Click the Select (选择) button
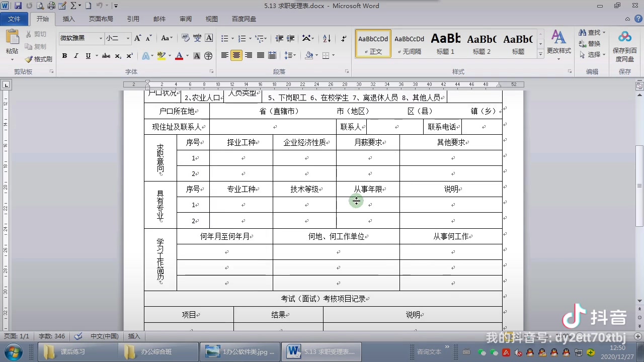This screenshot has height=362, width=644. (592, 54)
